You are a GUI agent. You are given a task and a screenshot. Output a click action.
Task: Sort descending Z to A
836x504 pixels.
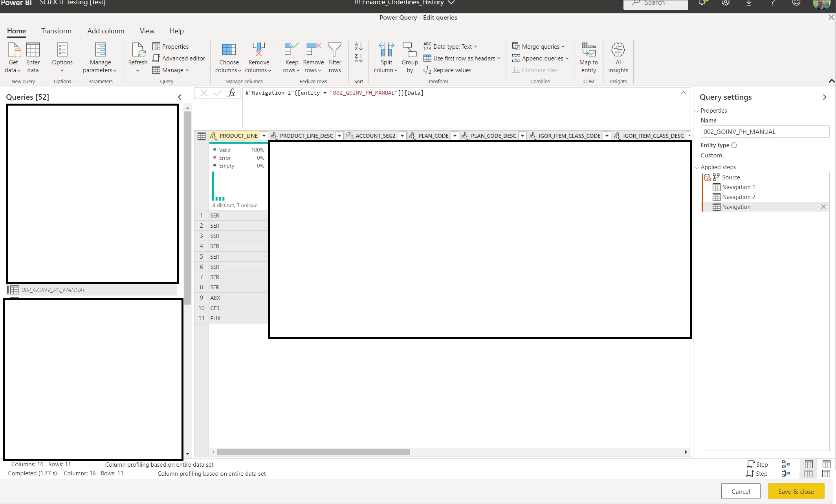358,58
